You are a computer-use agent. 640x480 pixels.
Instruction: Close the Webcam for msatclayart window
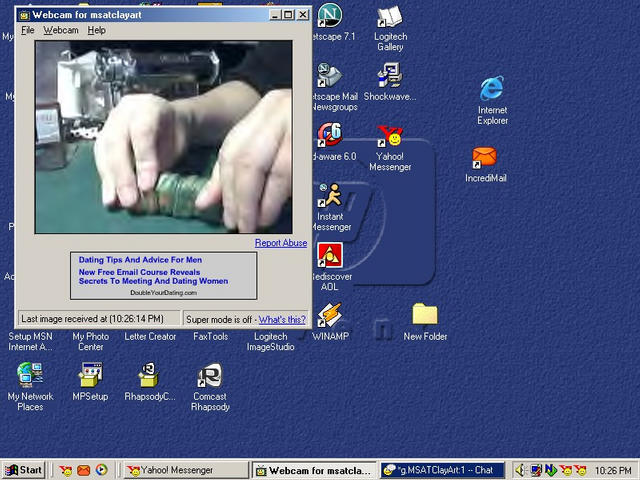tap(302, 15)
